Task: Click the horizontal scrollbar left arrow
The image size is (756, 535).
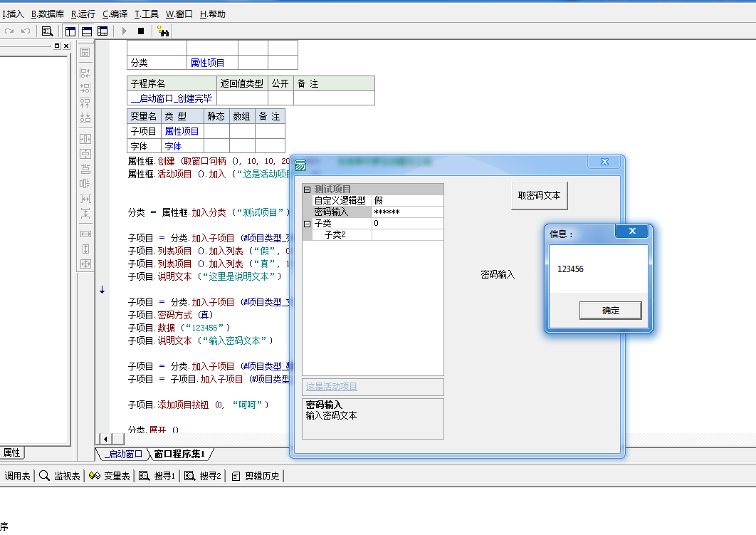Action: 105,439
